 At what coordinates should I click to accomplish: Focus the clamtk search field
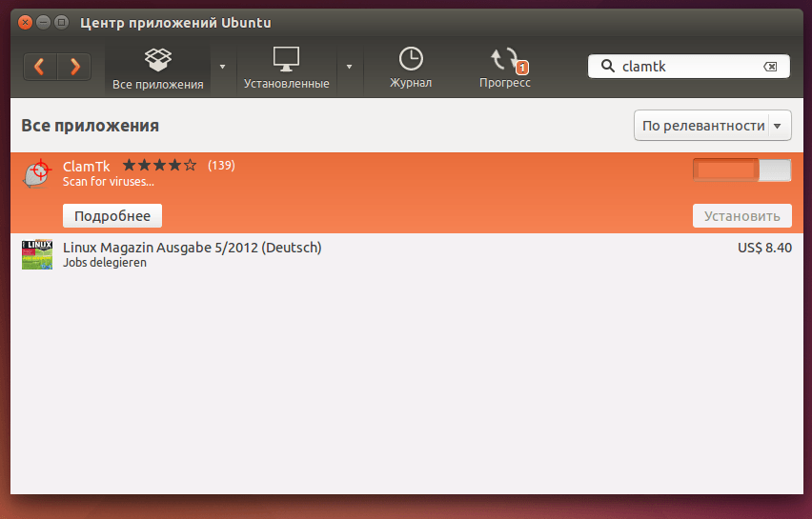pos(689,67)
